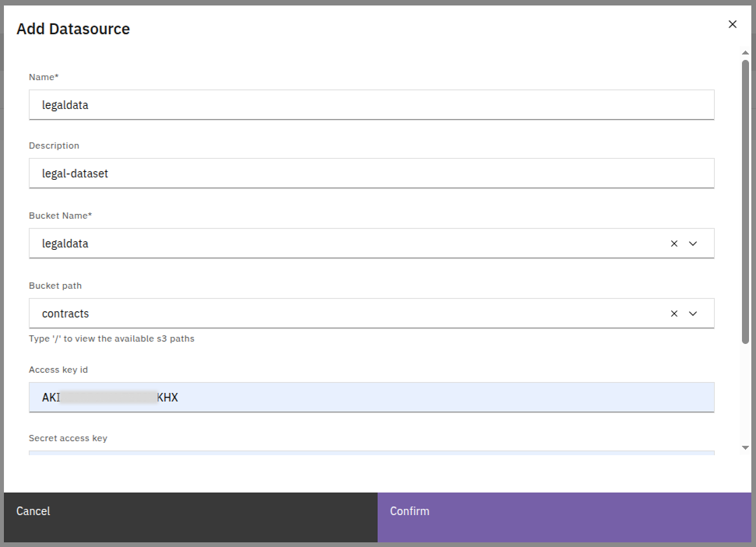Click the 'Add Datasource' dialog title
Screen dimensions: 756x547
[73, 30]
